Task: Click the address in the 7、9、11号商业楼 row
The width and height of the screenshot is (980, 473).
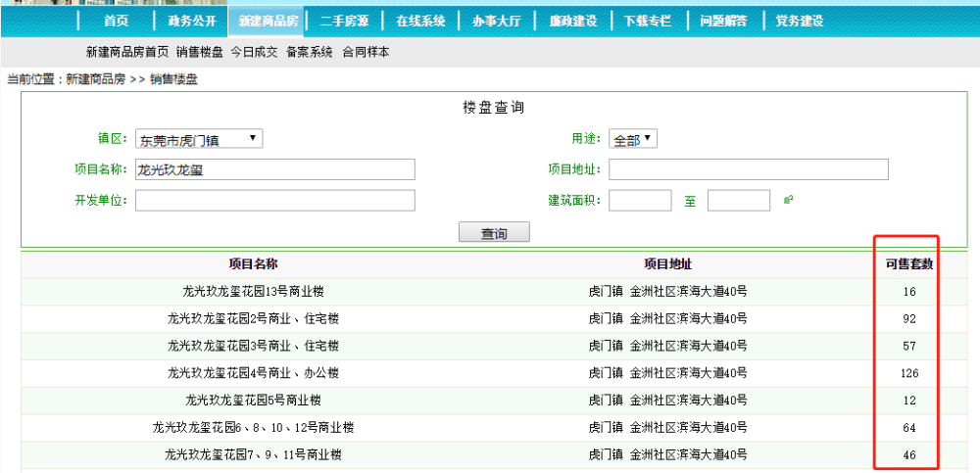Action: (668, 454)
